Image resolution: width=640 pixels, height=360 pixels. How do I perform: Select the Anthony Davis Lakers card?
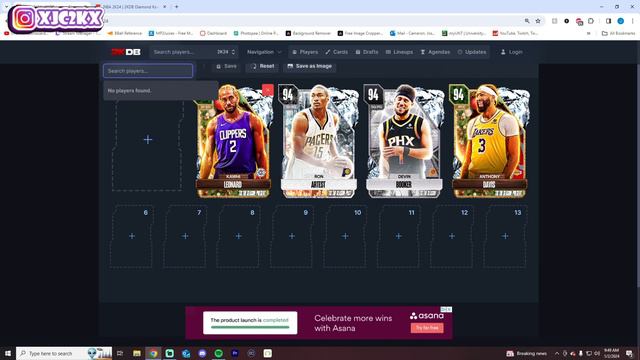pyautogui.click(x=489, y=141)
